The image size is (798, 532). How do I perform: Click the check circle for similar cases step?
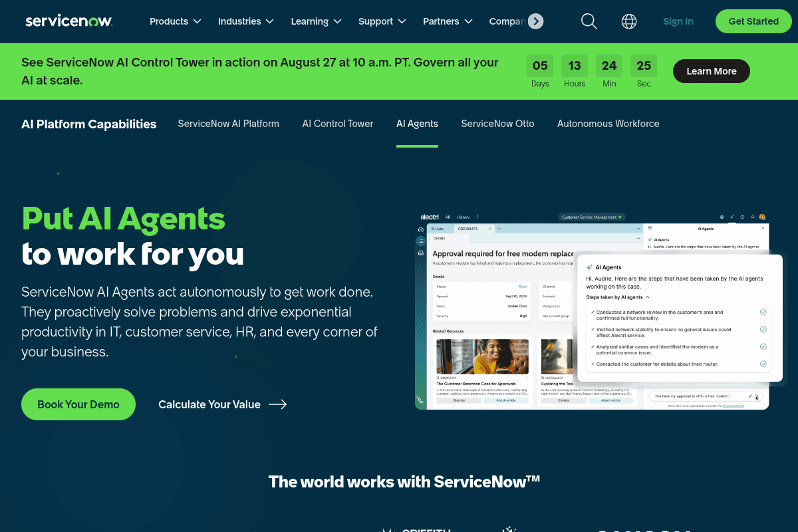pos(763,346)
